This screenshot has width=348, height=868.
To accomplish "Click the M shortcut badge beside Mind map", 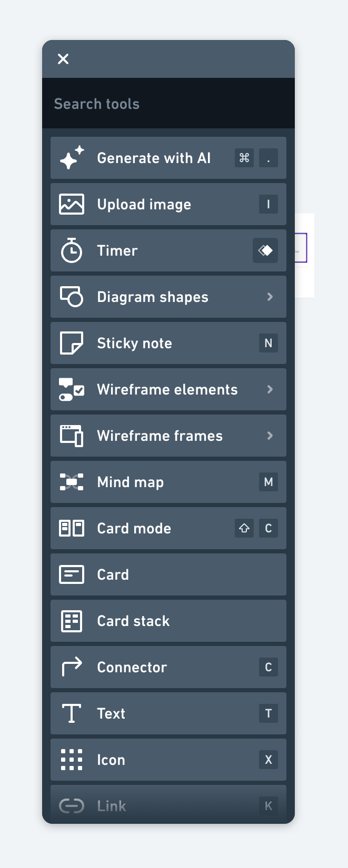I will coord(268,482).
